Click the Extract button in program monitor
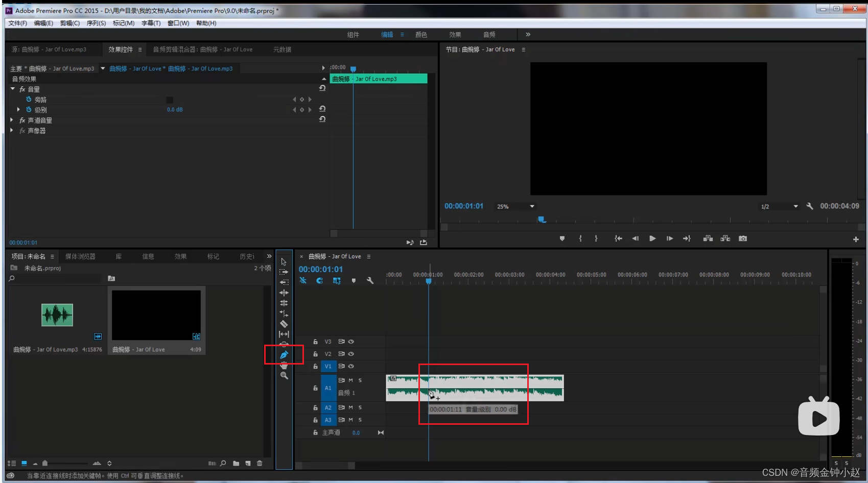This screenshot has width=868, height=483. point(725,238)
